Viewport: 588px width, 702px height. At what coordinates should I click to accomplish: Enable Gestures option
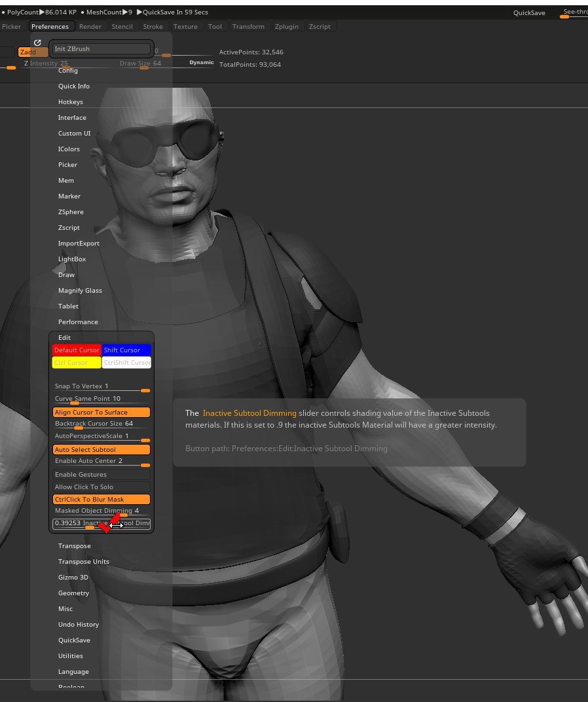[101, 475]
